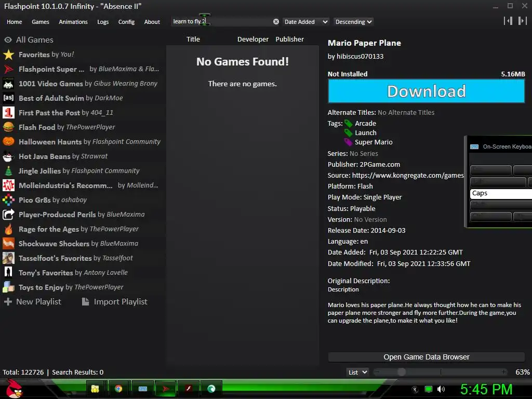
Task: Open the Animations tab
Action: point(73,22)
